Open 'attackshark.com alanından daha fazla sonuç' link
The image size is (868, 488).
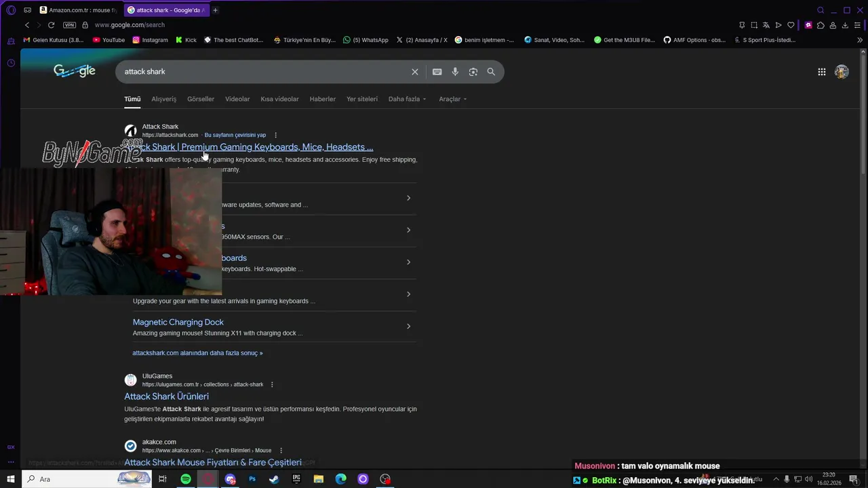point(197,353)
